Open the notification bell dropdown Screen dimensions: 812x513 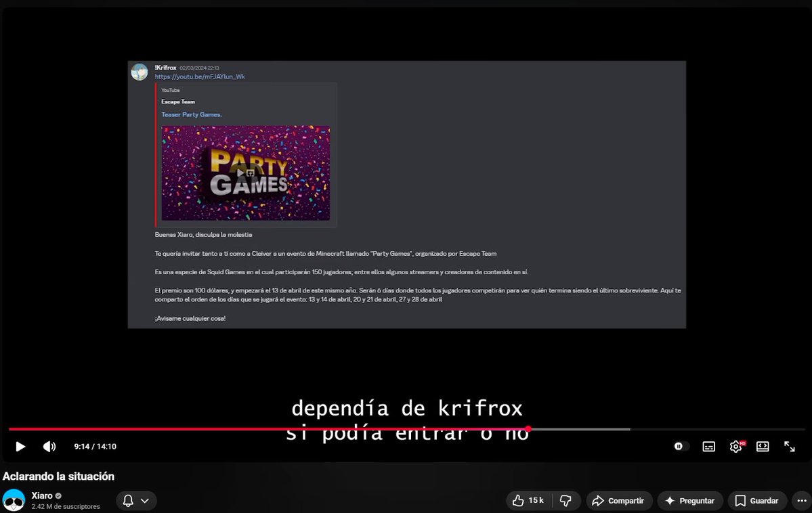coord(135,501)
